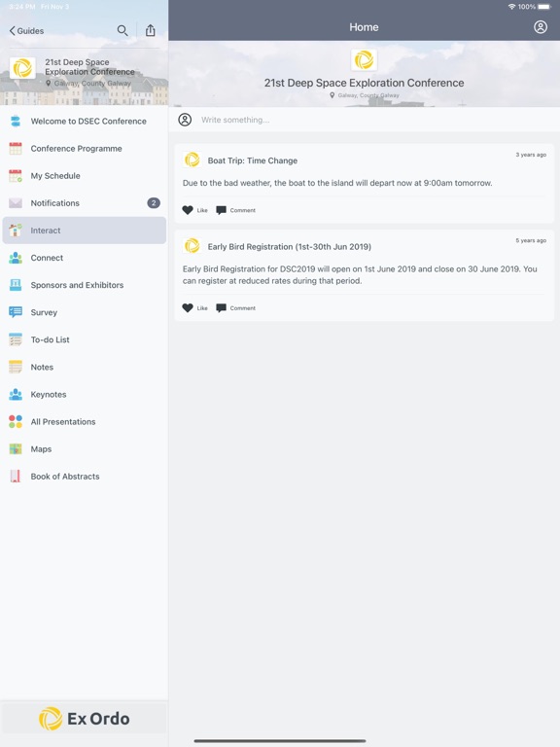Click the Wi-Fi status icon
Screen dimensions: 560x747
click(x=512, y=7)
